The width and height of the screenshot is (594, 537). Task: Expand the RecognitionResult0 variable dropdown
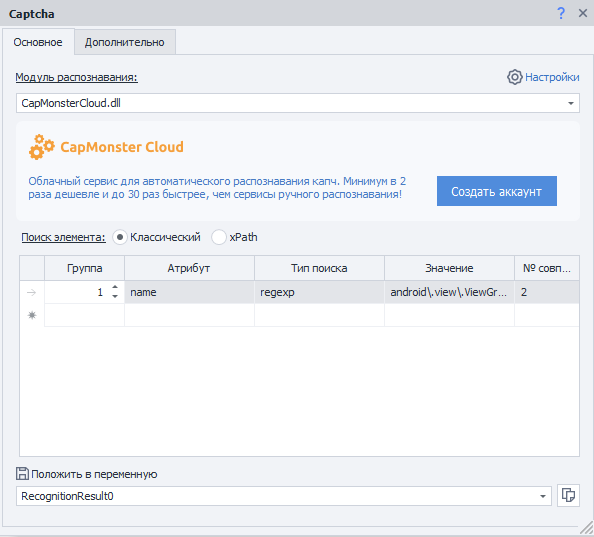point(542,496)
